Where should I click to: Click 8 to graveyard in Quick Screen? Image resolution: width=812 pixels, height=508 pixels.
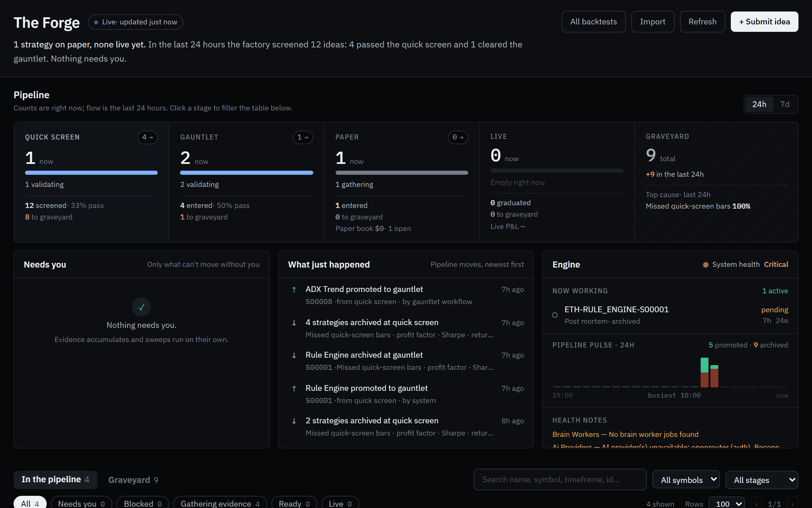(49, 217)
